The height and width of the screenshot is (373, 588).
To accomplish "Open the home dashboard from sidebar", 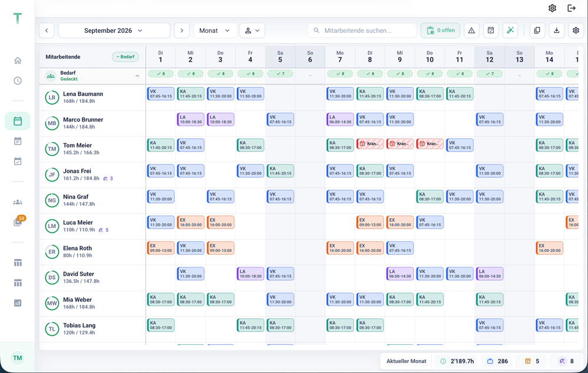I will [x=18, y=61].
